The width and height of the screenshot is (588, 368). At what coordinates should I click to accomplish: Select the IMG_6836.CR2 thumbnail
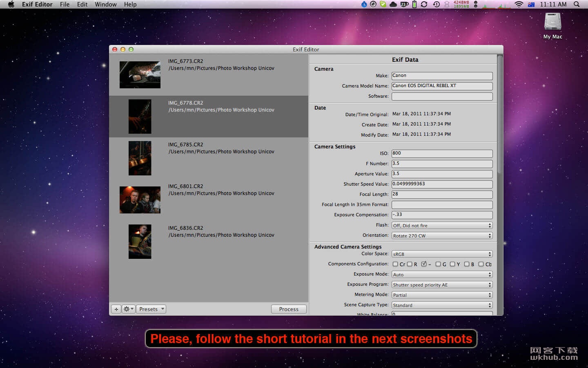click(x=140, y=242)
